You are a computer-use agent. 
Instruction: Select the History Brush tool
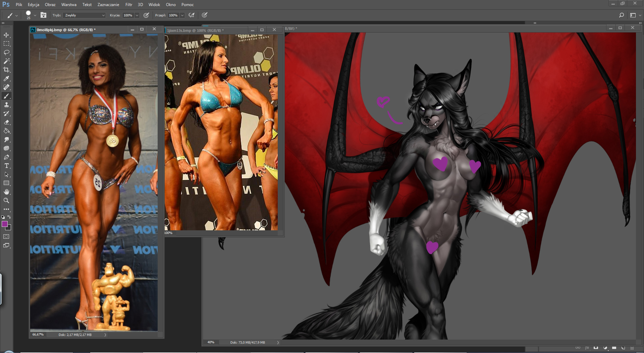[x=6, y=114]
